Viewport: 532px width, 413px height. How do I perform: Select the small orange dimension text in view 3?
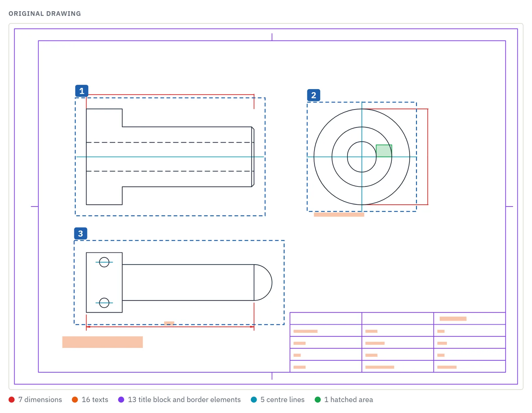169,323
